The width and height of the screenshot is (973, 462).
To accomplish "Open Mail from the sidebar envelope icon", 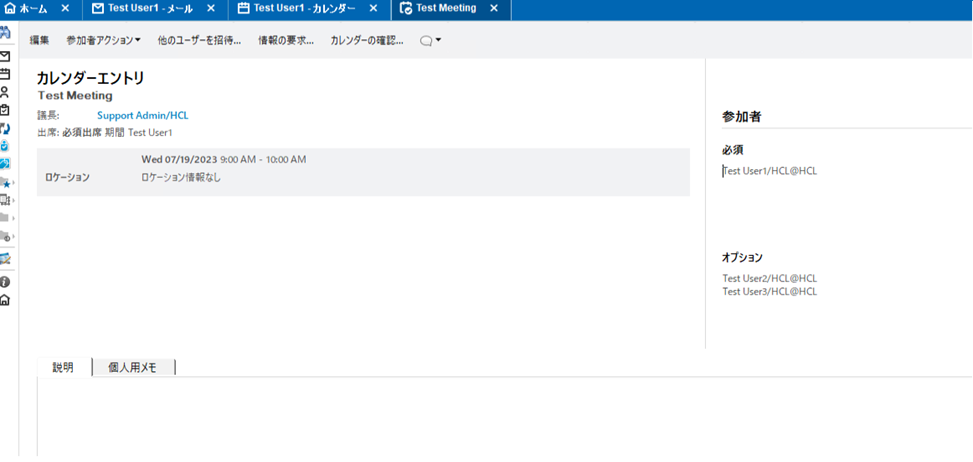I will (5, 56).
